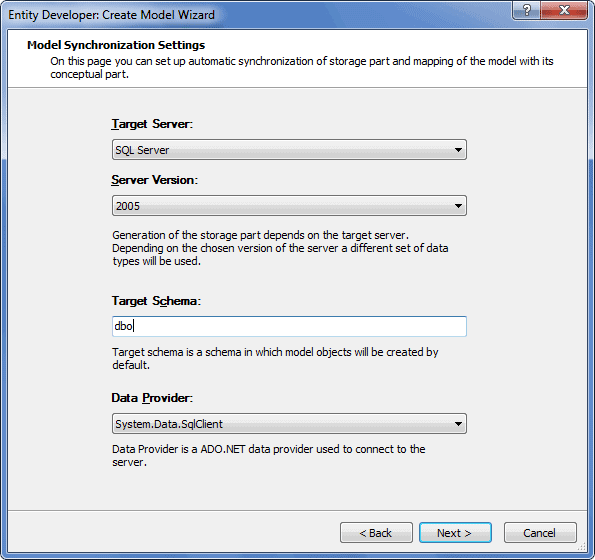Click the question mark help button
Screen dimensions: 595x560
[527, 10]
